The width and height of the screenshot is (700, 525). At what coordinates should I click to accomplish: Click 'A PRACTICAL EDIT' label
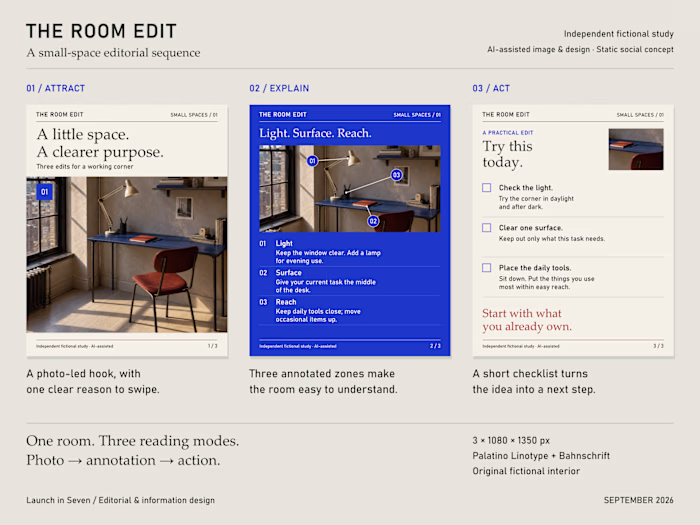pos(508,133)
